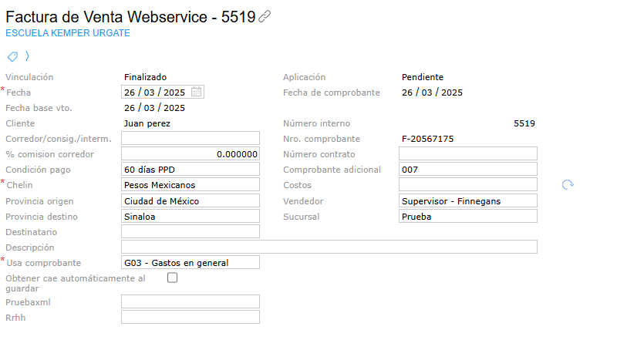
Task: Click the Comprobante adicional field
Action: tap(467, 170)
